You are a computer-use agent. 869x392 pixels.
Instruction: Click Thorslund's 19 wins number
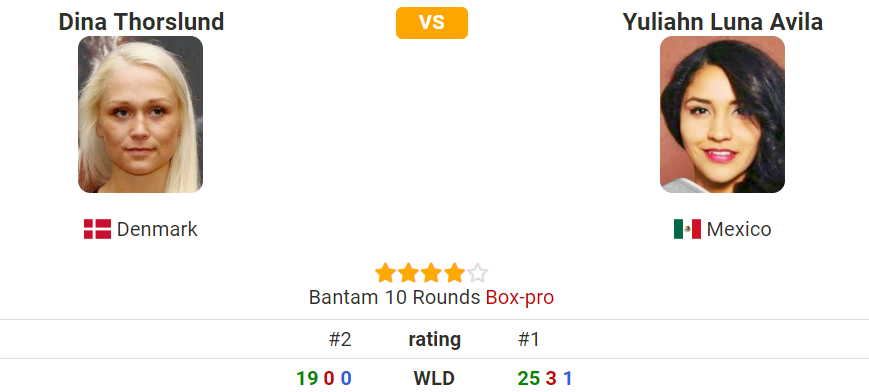(x=307, y=379)
